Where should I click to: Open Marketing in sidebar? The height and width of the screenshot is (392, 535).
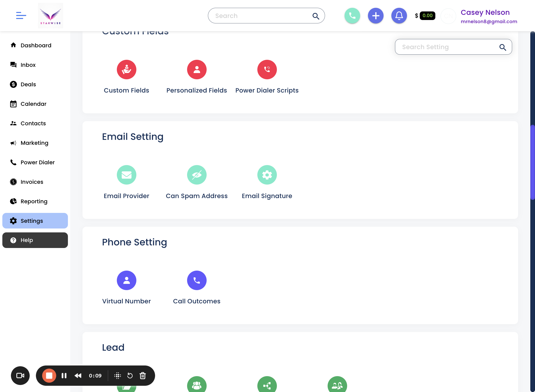(x=35, y=143)
